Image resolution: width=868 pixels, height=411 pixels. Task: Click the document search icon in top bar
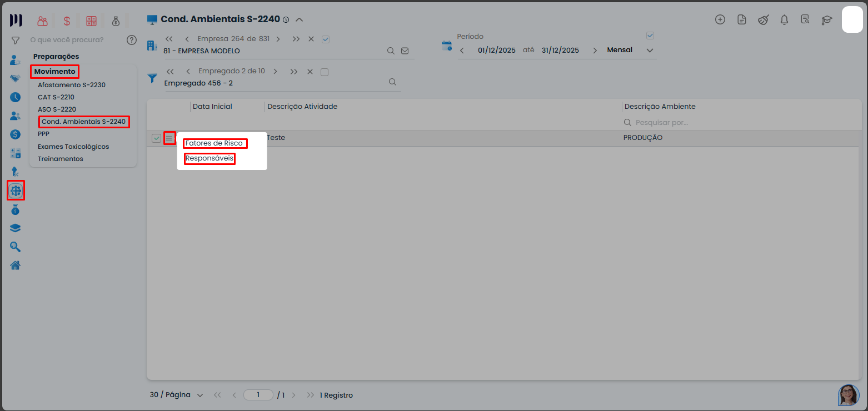click(805, 19)
